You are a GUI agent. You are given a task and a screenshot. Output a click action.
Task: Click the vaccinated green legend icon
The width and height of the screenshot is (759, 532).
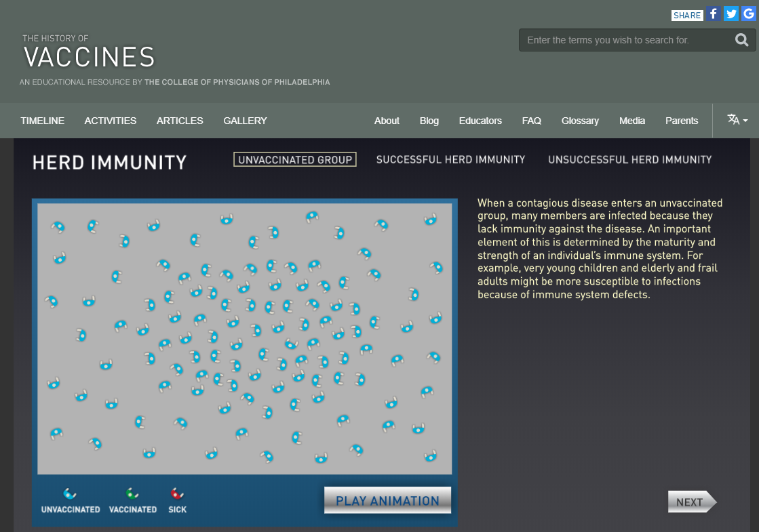(x=132, y=493)
